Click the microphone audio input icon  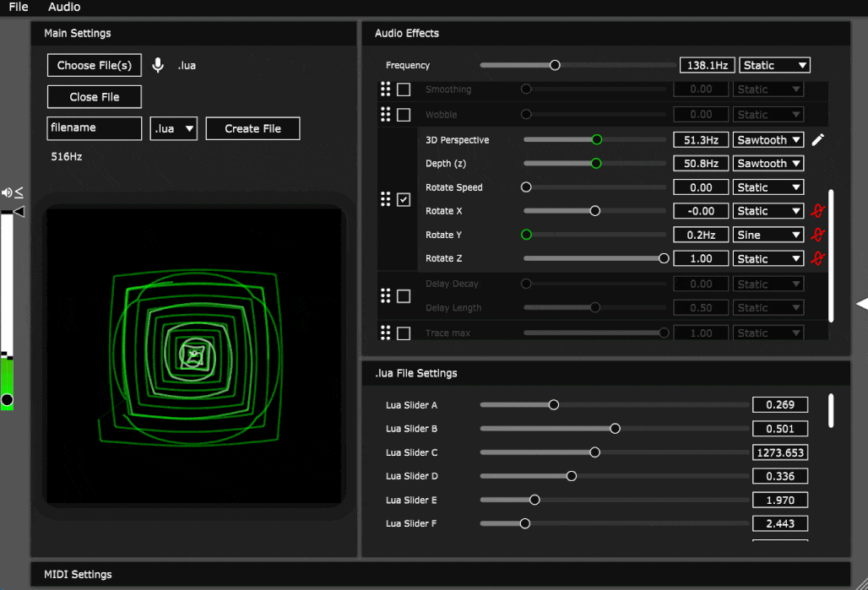(158, 65)
